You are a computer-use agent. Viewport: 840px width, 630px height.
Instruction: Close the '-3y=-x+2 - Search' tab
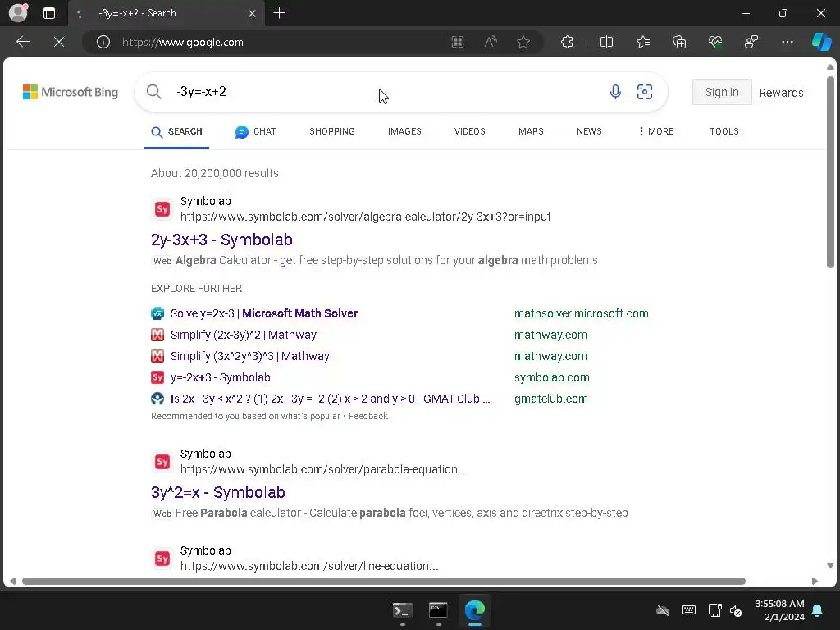coord(252,13)
